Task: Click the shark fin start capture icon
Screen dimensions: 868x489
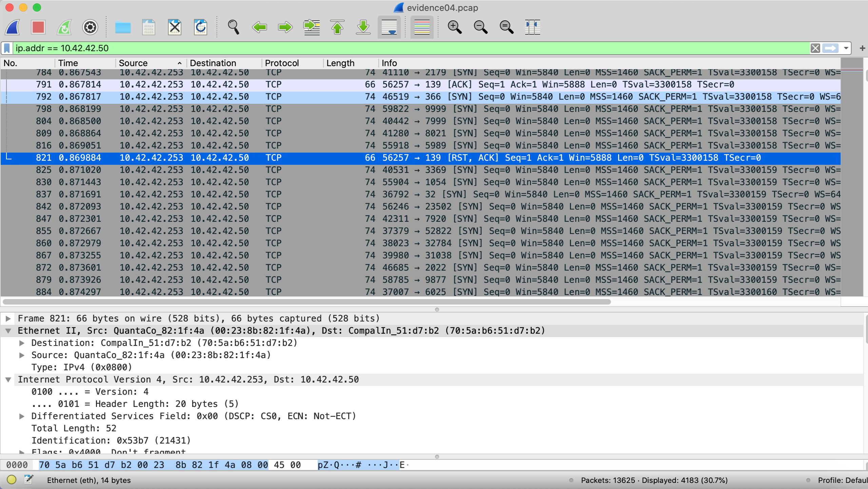Action: point(13,27)
